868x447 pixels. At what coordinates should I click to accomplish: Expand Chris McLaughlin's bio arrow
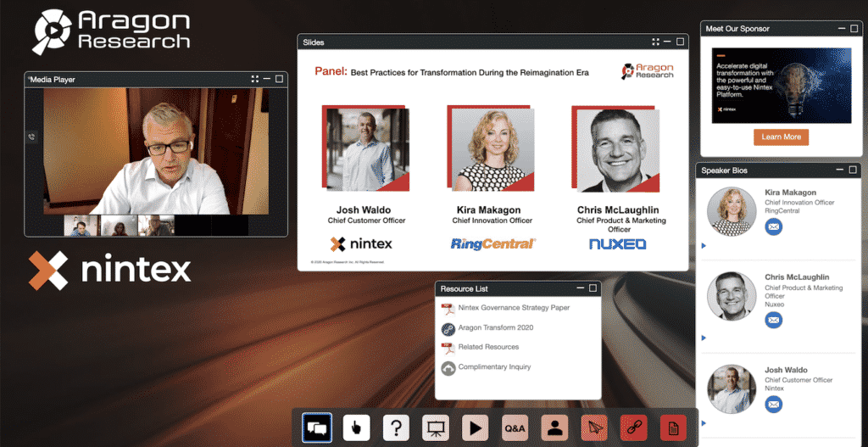(x=704, y=338)
